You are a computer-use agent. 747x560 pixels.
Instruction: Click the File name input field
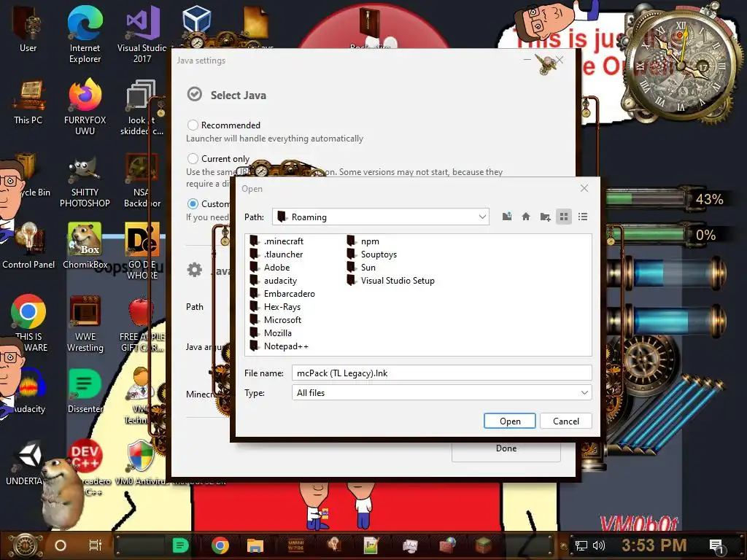click(x=441, y=373)
